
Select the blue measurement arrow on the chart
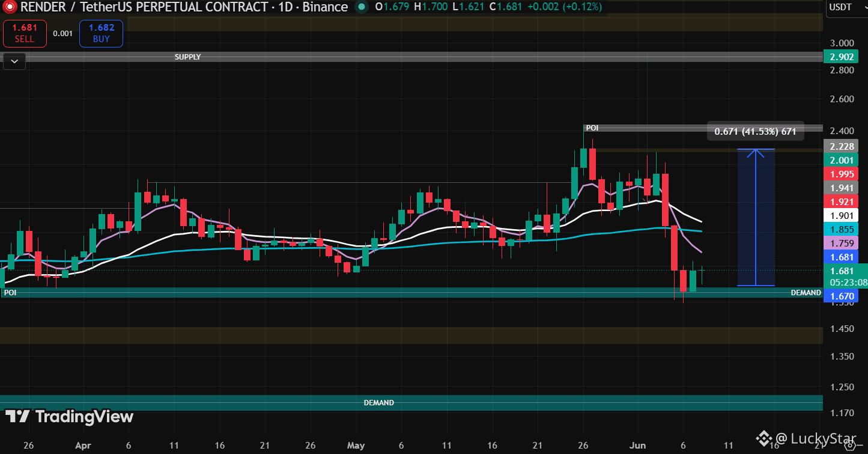point(756,217)
